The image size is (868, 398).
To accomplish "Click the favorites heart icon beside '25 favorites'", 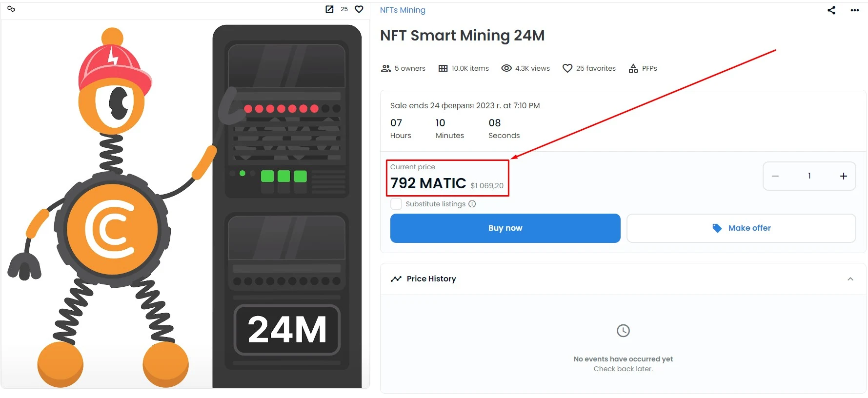I will coord(567,68).
